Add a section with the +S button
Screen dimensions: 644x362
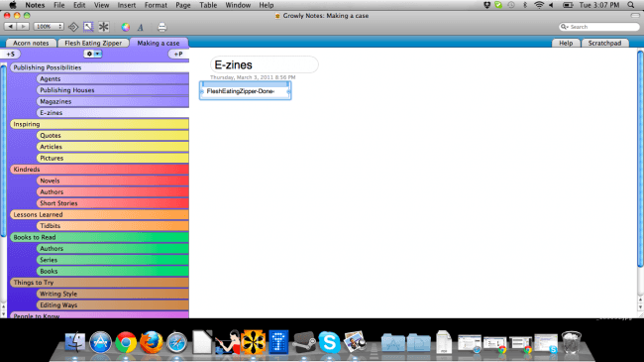tap(10, 54)
